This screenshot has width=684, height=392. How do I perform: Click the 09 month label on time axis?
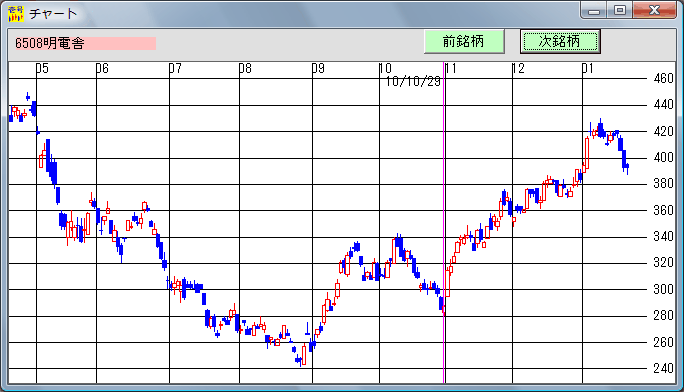coord(318,68)
